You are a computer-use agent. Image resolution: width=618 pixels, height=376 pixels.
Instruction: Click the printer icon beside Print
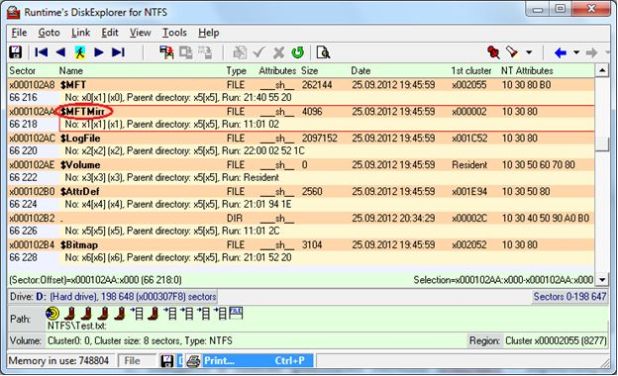pyautogui.click(x=193, y=361)
